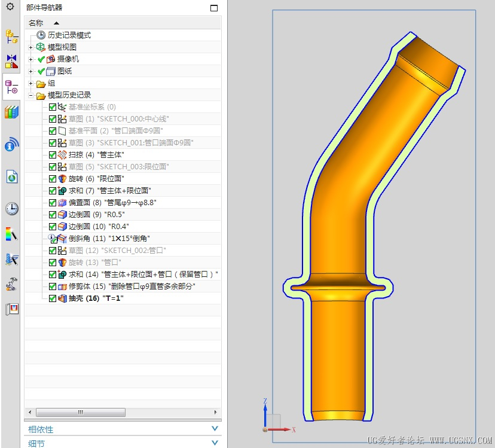Open the Process Studio sidebar tab
Image resolution: width=495 pixels, height=448 pixels.
(x=12, y=260)
